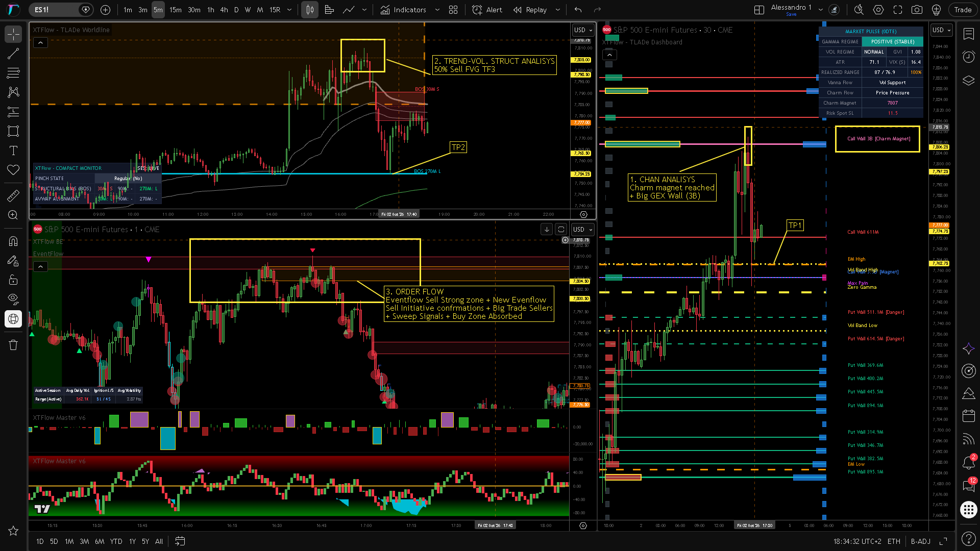
Task: Open the alerts clock panel
Action: 968,57
